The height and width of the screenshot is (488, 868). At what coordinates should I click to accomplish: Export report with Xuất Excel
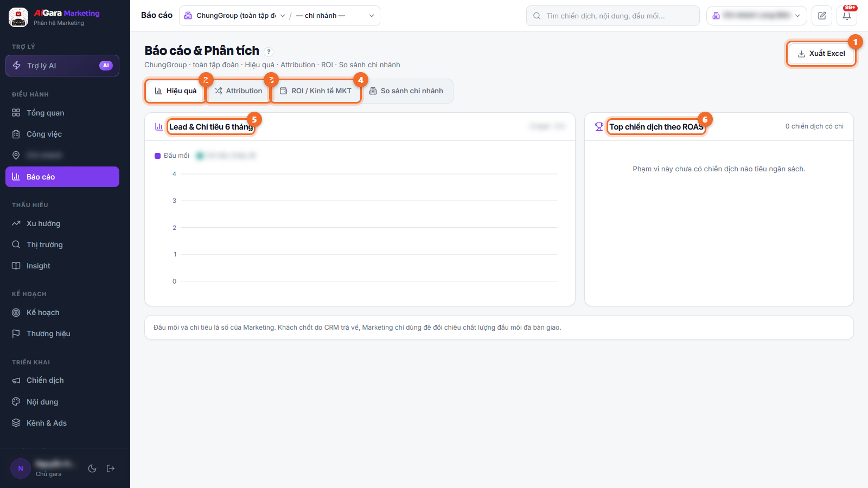click(821, 54)
